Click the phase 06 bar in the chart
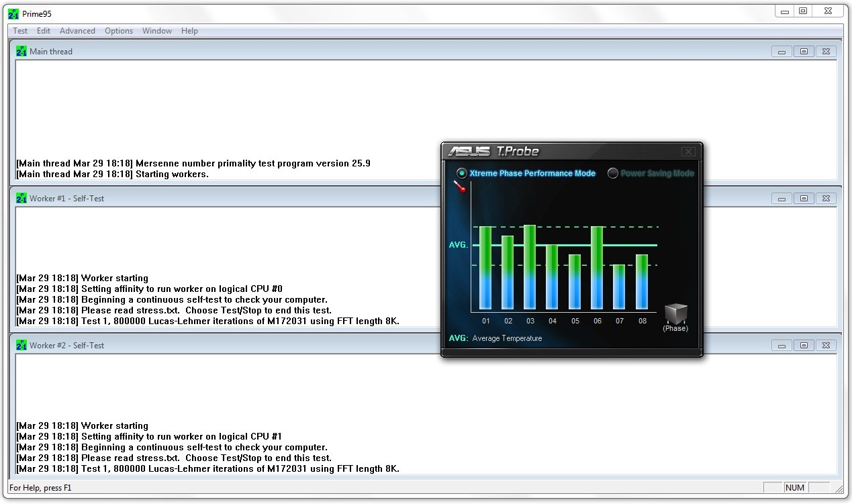852x504 pixels. tap(597, 268)
